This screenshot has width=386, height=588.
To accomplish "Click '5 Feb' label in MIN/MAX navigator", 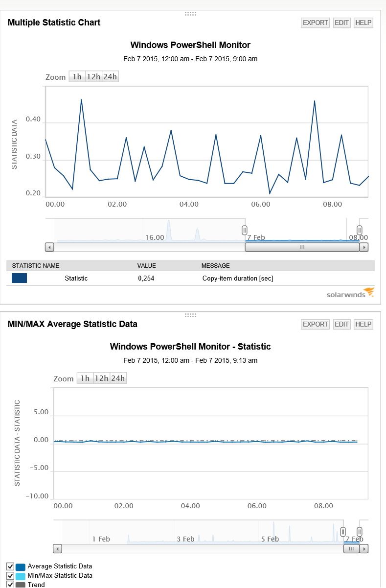I will pos(270,539).
